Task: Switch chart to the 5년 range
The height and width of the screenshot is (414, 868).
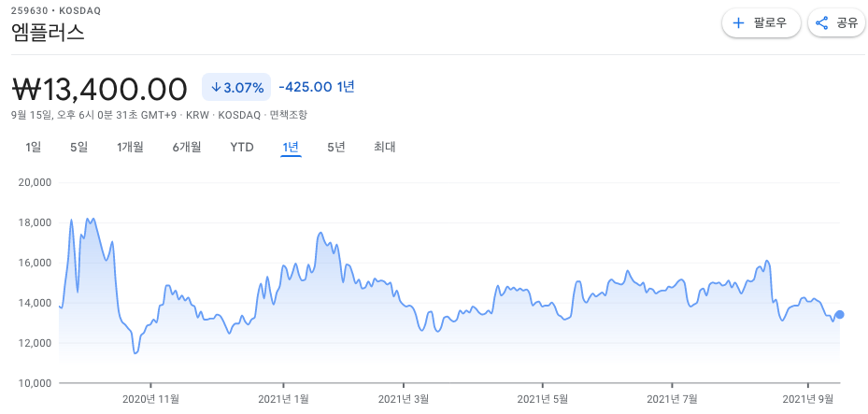Action: (x=336, y=148)
